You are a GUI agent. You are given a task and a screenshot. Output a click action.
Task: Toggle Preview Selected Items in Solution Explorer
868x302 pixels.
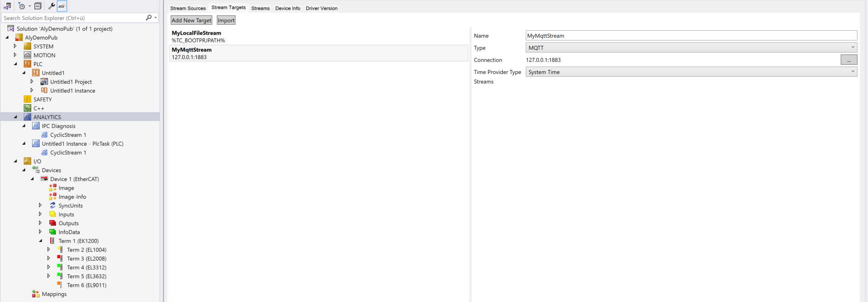click(62, 6)
